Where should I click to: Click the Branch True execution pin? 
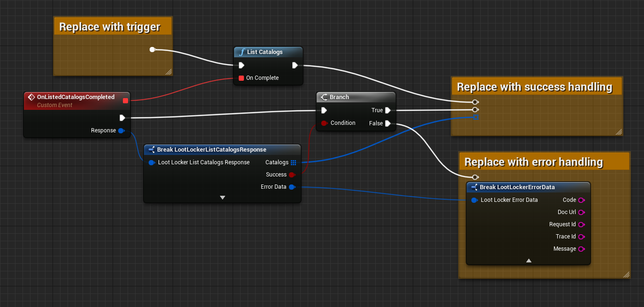[x=388, y=110]
